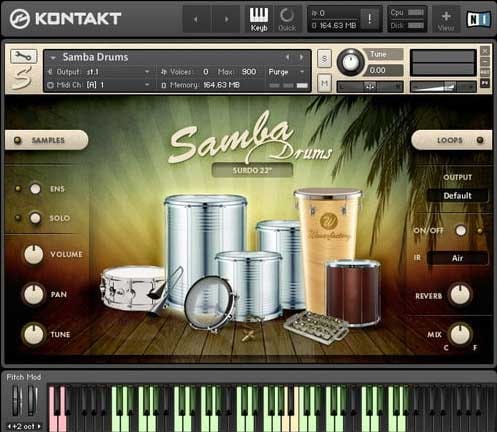The width and height of the screenshot is (497, 432).
Task: Select previous preset using Samba Drums left arrow
Action: (x=287, y=57)
